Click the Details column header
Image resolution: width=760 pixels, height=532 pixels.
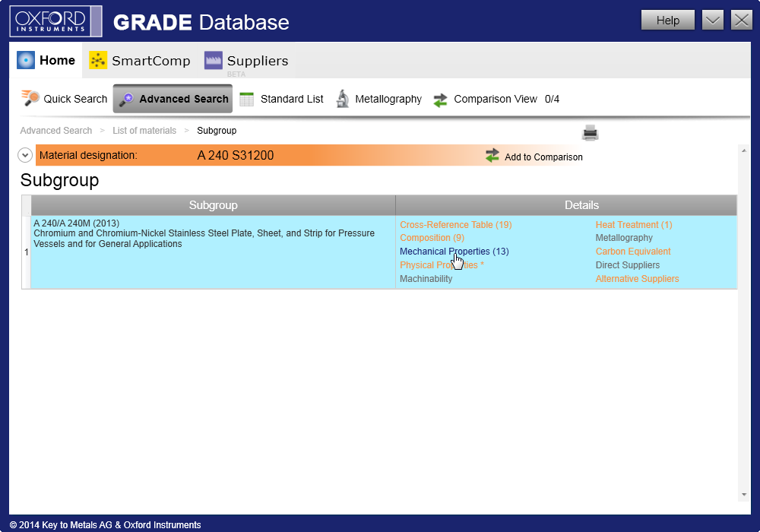pos(567,205)
